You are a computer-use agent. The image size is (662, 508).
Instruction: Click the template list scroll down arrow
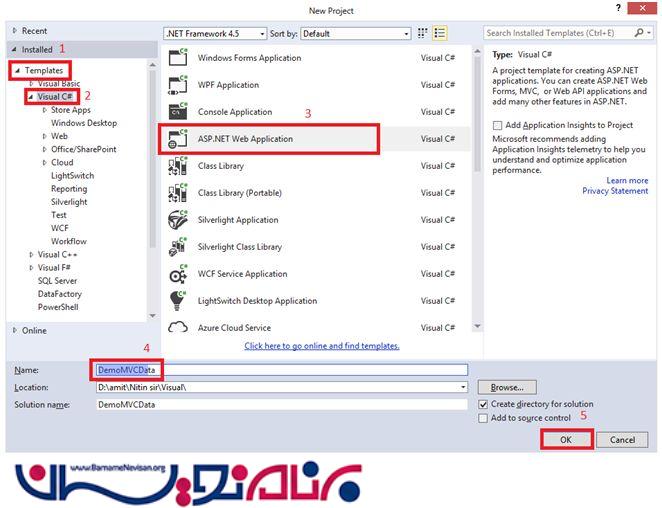point(478,326)
